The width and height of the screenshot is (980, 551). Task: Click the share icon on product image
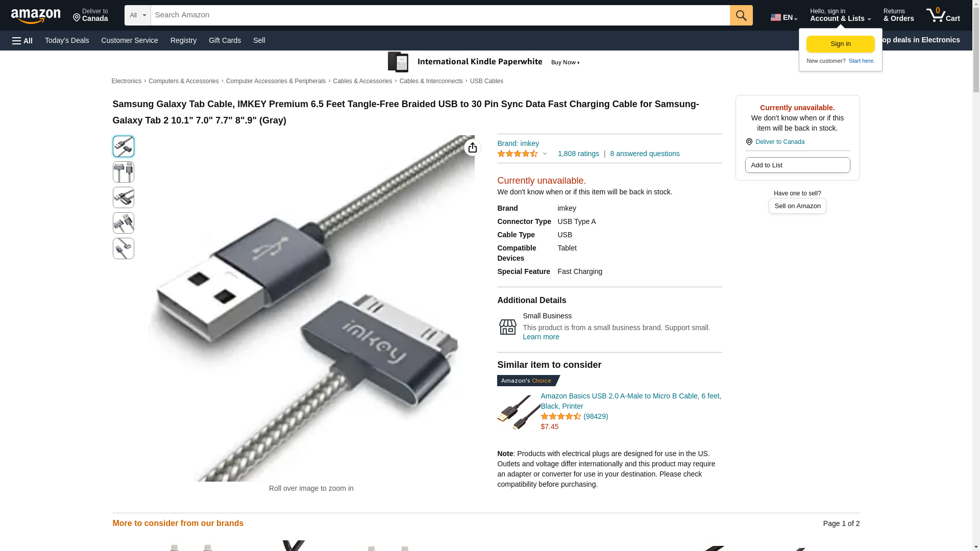coord(472,147)
